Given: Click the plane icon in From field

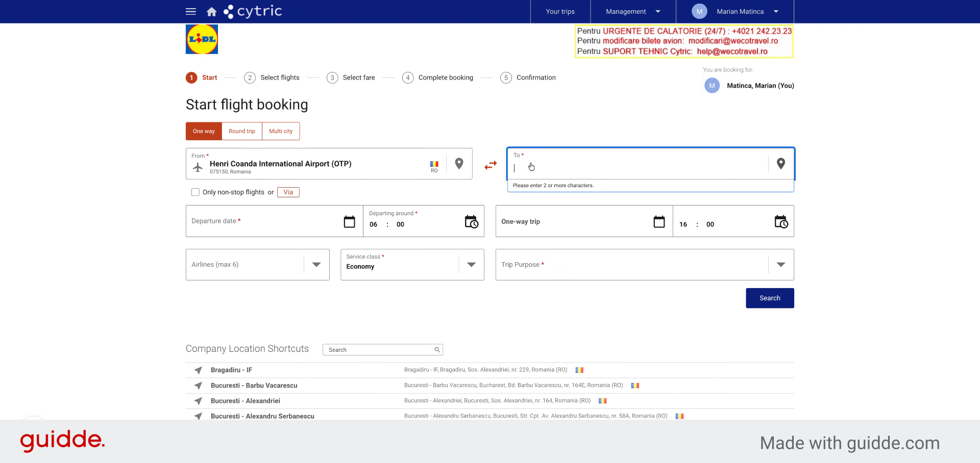Looking at the screenshot, I should [x=198, y=167].
